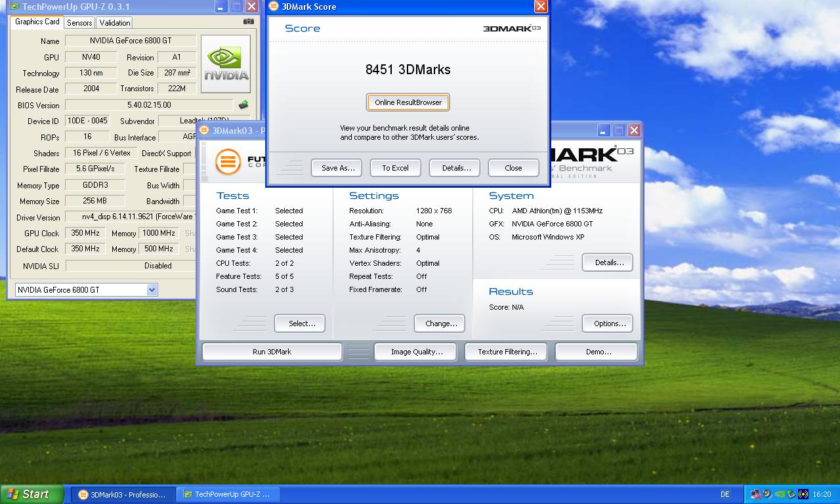This screenshot has width=840, height=504.
Task: Click the DE language indicator
Action: click(x=725, y=494)
